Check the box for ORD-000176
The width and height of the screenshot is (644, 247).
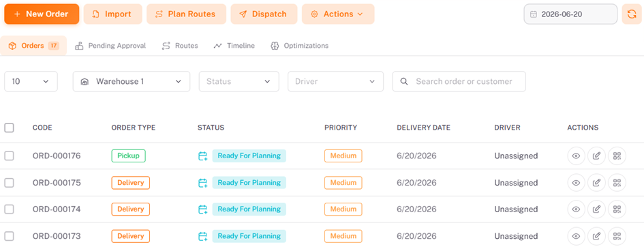[x=9, y=156]
